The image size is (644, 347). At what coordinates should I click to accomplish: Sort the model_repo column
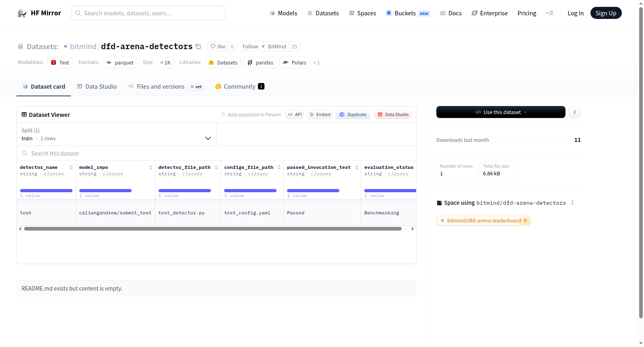tap(151, 167)
